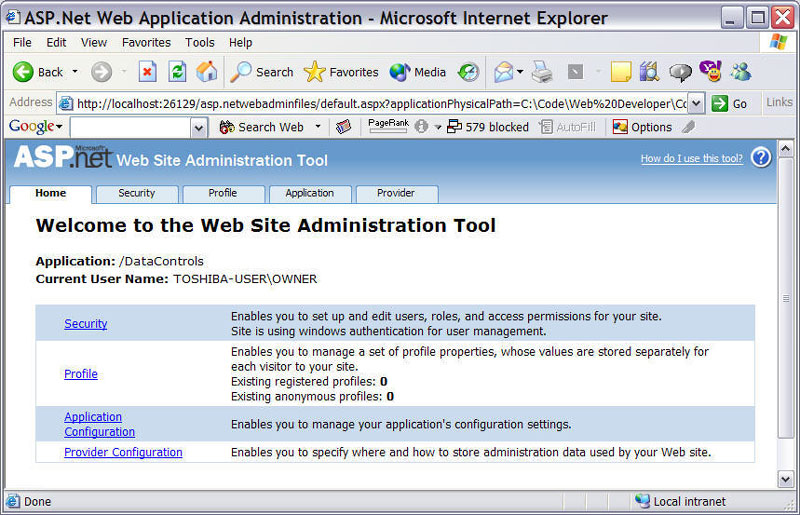Viewport: 800px width, 515px height.
Task: Open the Favorites menu
Action: click(x=146, y=42)
